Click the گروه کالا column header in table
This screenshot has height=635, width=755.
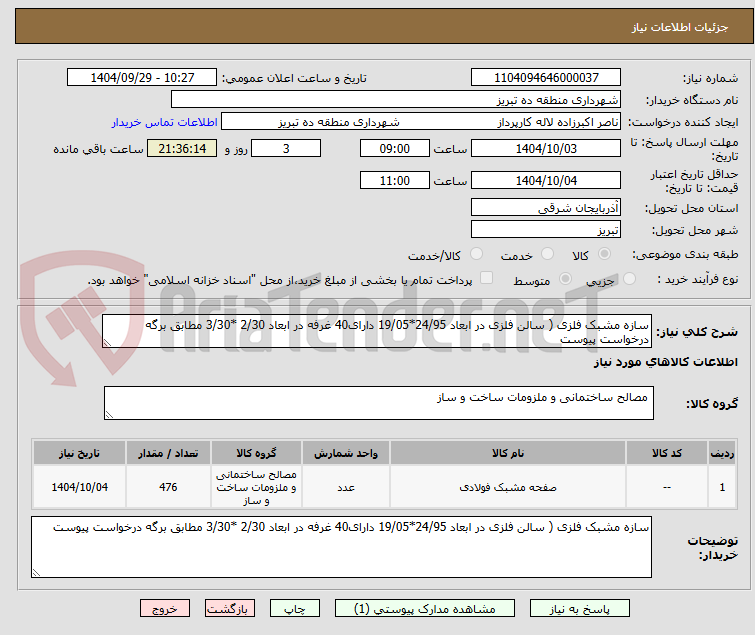click(x=256, y=453)
